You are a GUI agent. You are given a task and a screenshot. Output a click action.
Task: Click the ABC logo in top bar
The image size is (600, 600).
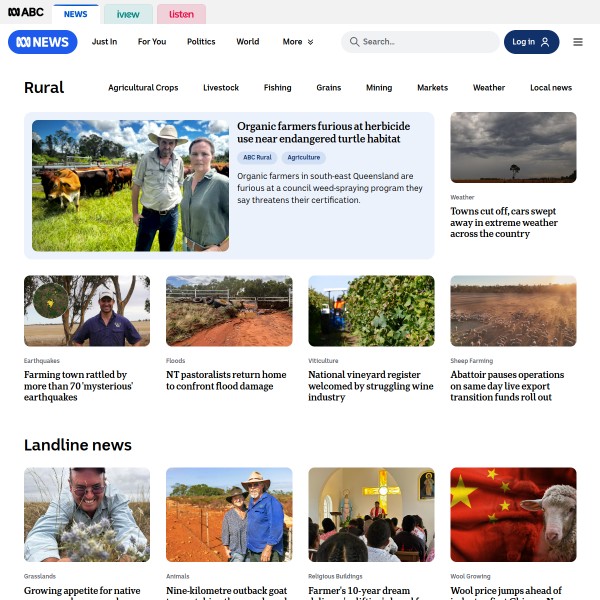(x=26, y=12)
